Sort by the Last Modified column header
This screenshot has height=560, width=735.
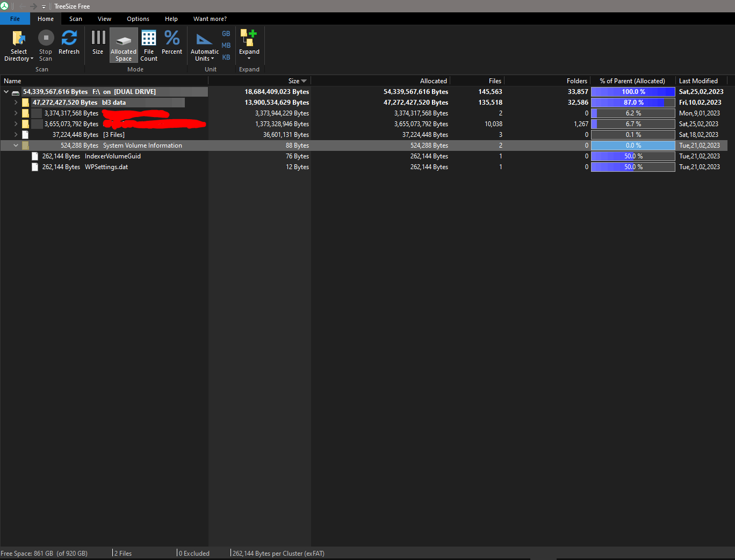click(x=701, y=81)
